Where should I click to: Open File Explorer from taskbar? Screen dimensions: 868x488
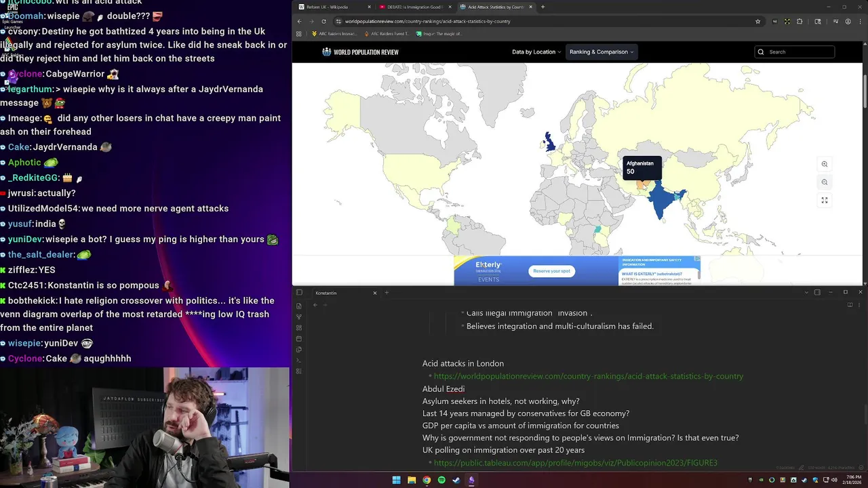412,480
